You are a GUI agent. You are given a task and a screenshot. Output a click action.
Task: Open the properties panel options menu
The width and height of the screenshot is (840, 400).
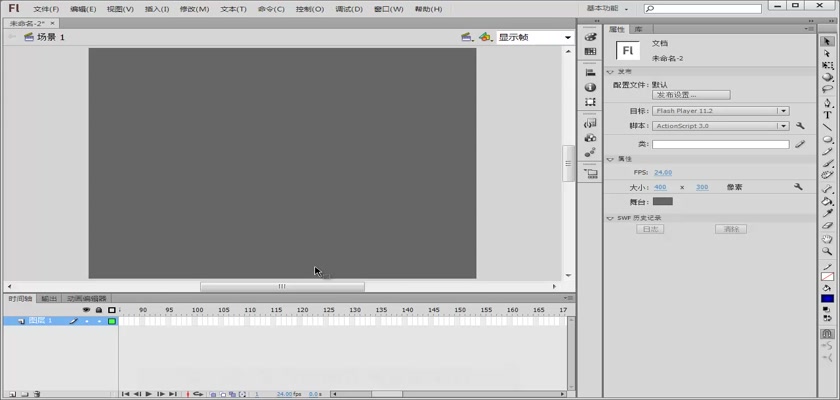tap(808, 29)
